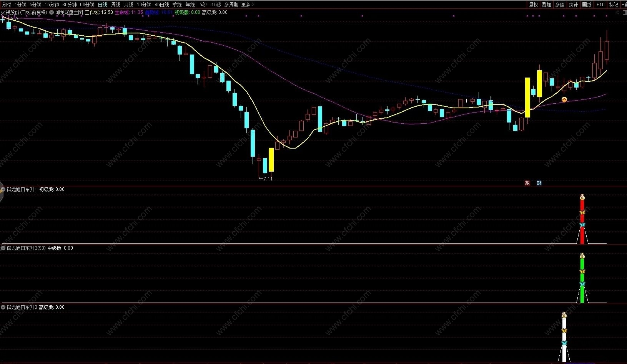
Task: Click the red 涨 event marker
Action: [x=527, y=183]
